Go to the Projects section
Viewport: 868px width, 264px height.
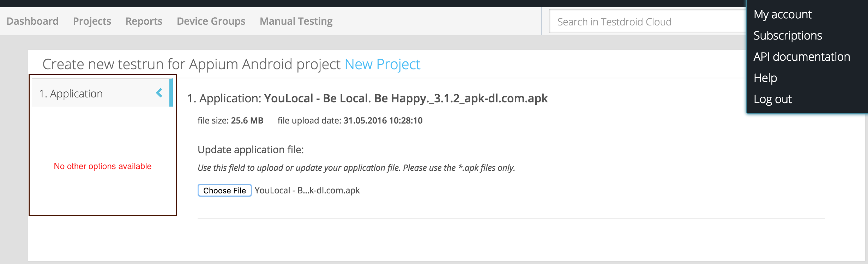(92, 21)
